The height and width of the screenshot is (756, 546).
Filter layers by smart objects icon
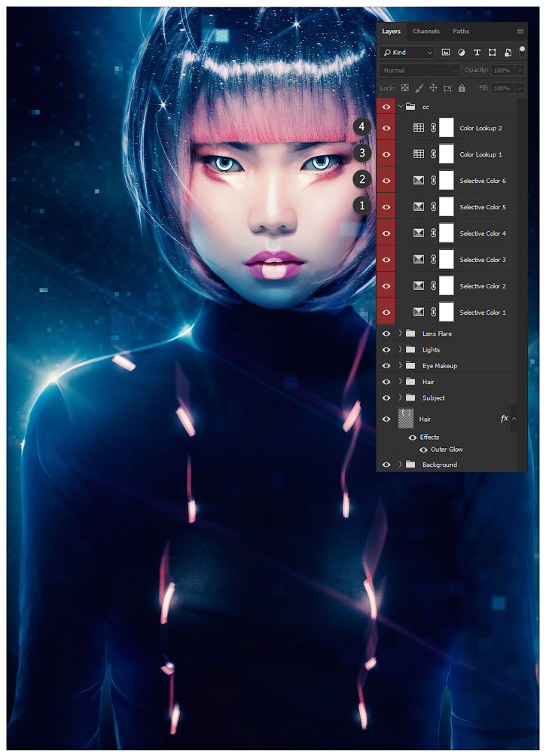[x=508, y=53]
